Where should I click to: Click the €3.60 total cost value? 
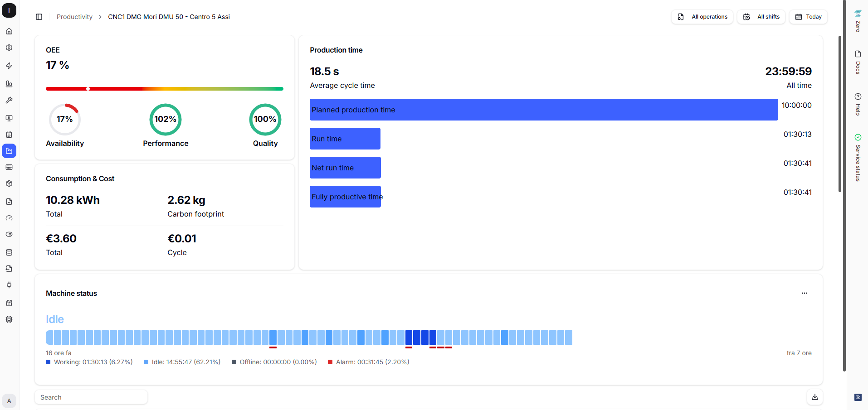[61, 239]
